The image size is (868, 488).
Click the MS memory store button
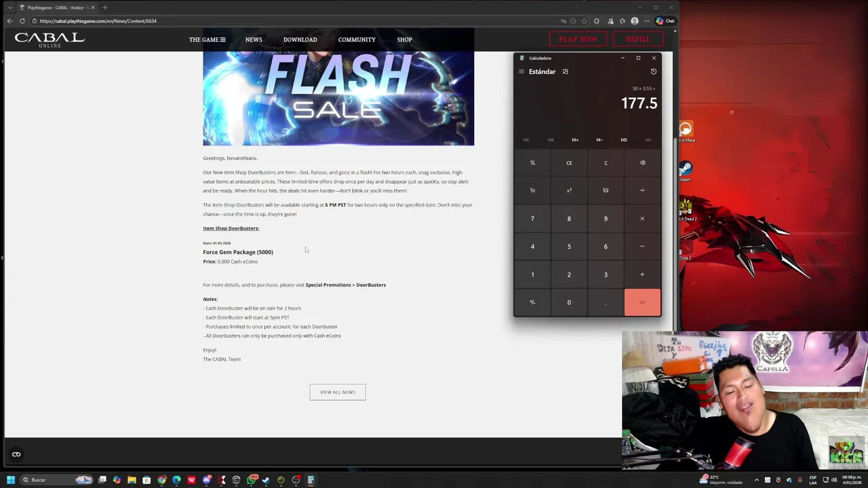(624, 140)
